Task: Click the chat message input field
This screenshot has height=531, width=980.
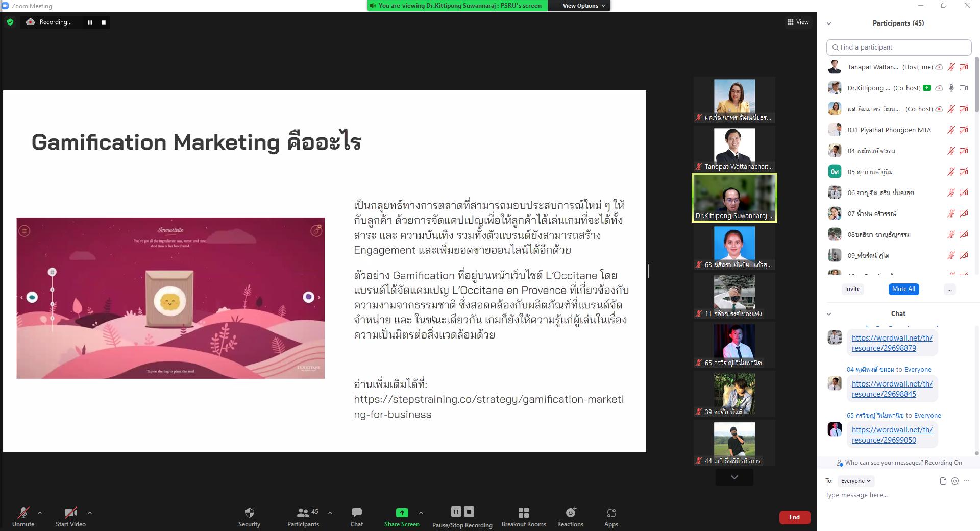Action: tap(898, 495)
